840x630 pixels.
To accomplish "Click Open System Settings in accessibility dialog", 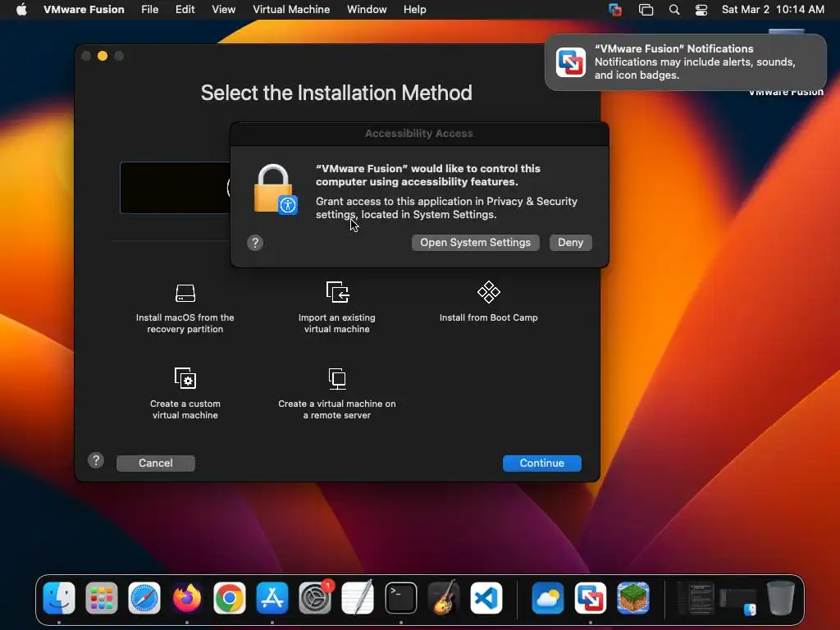I will (475, 243).
